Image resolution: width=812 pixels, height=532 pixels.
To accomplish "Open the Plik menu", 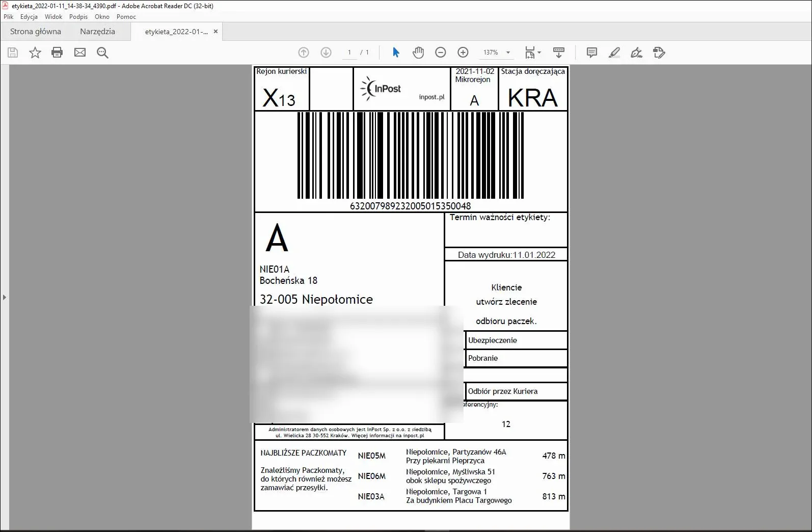I will (x=9, y=17).
